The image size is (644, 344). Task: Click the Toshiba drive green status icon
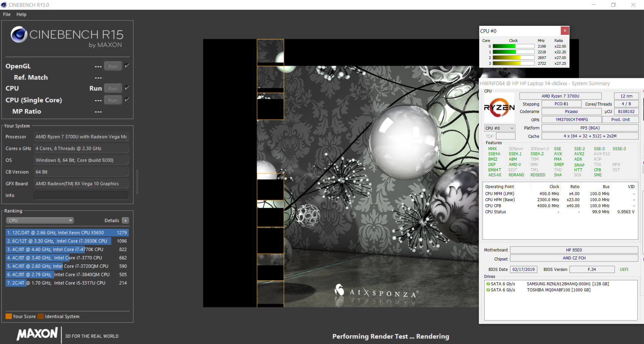point(488,290)
